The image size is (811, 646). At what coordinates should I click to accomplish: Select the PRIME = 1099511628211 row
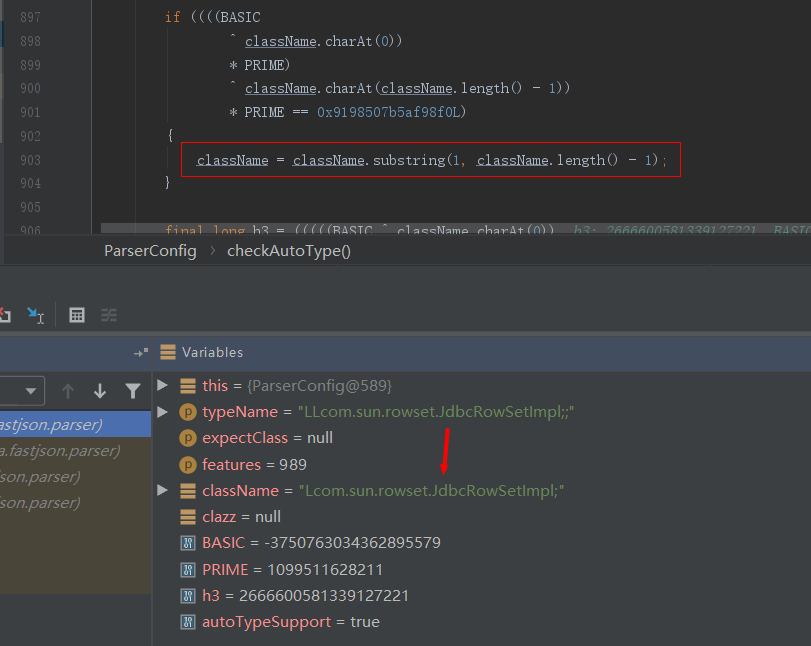pos(482,569)
